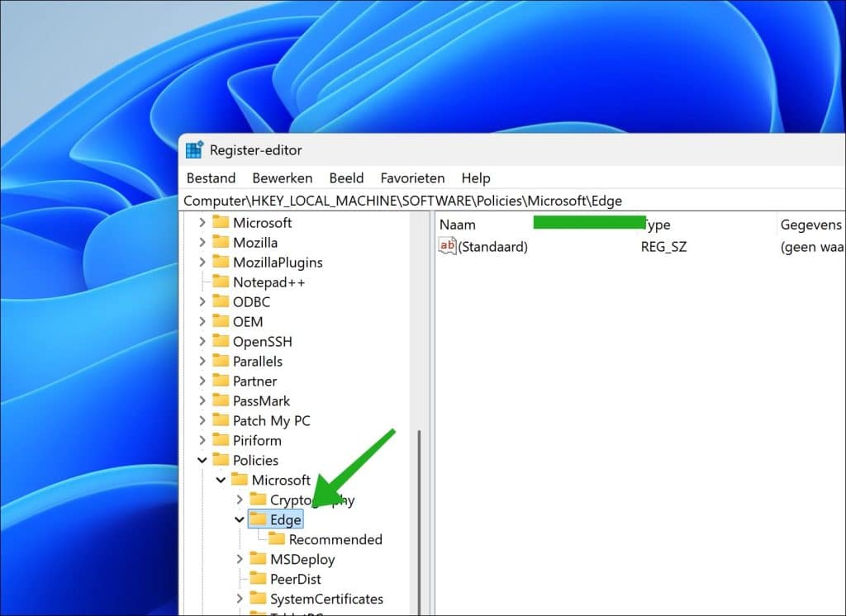
Task: Click the OEM folder icon
Action: (x=221, y=321)
